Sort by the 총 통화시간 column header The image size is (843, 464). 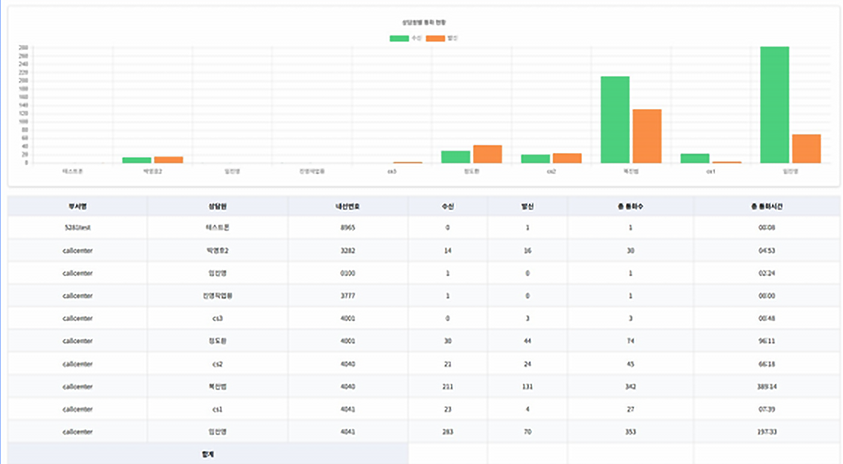767,206
